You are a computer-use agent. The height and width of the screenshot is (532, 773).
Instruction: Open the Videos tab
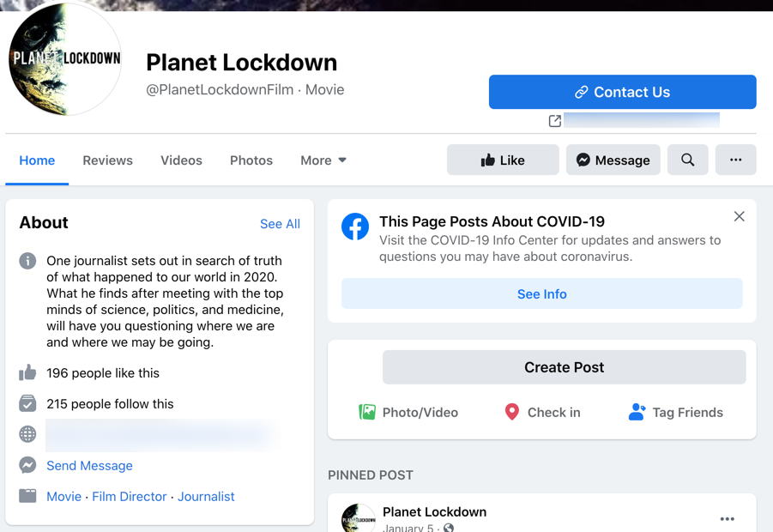(181, 160)
